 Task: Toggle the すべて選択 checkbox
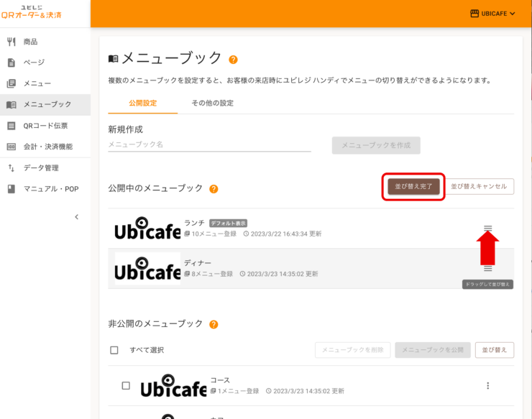[x=114, y=350]
